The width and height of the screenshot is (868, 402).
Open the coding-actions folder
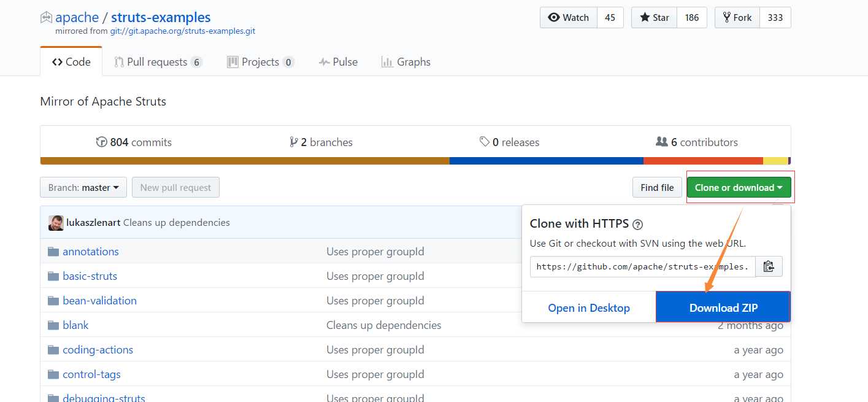coord(98,349)
